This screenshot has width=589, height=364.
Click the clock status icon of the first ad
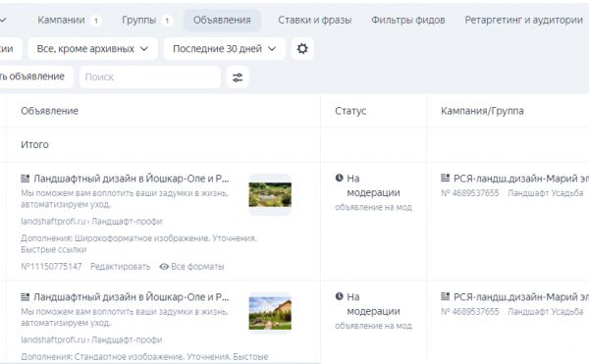point(340,178)
